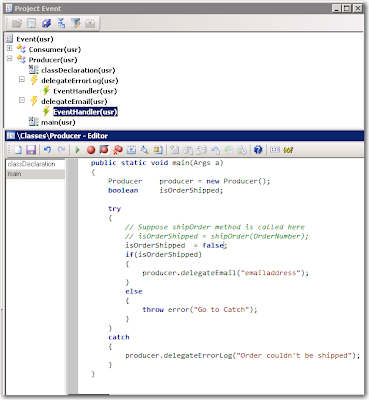Toggle a breakpoint with the red circle icon
Viewport: 369px width, 400px height.
[91, 150]
